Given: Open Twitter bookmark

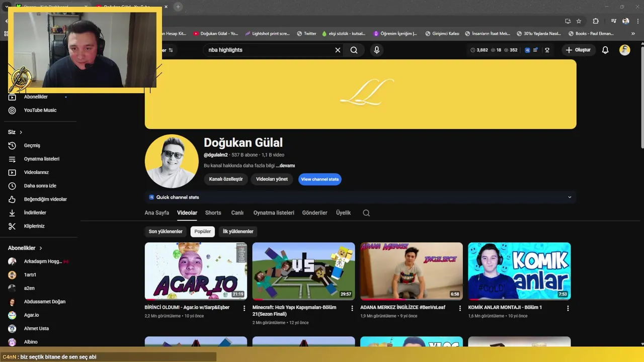Looking at the screenshot, I should point(306,34).
